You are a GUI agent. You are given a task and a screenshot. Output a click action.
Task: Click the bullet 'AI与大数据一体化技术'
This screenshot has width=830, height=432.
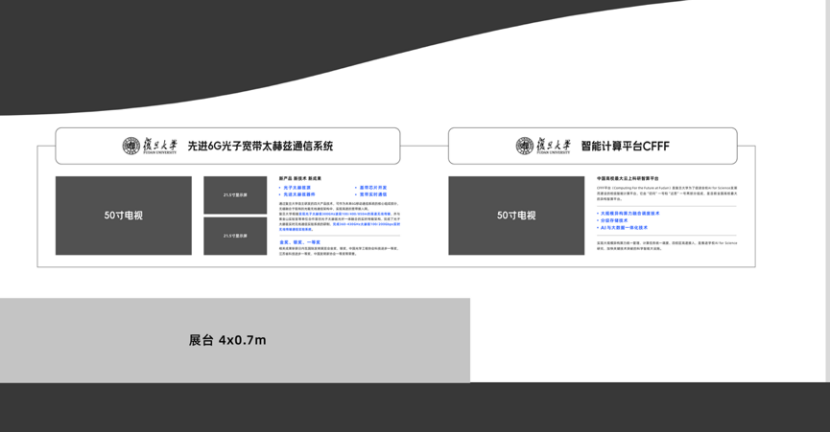tap(622, 228)
